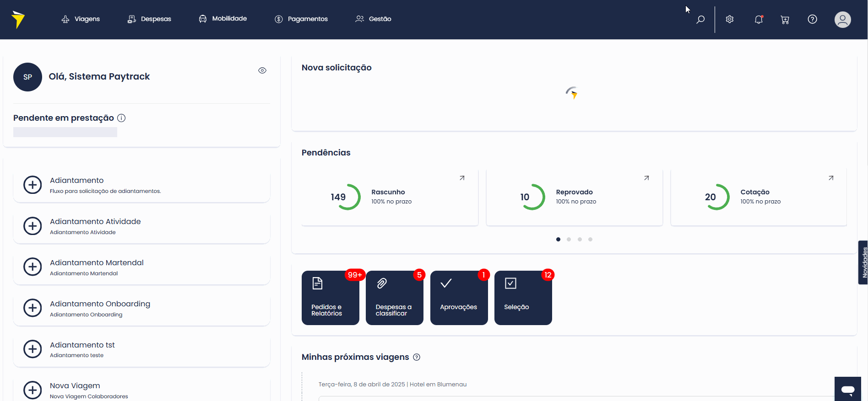This screenshot has width=868, height=401.
Task: Open the Viagens menu
Action: pyautogui.click(x=81, y=19)
